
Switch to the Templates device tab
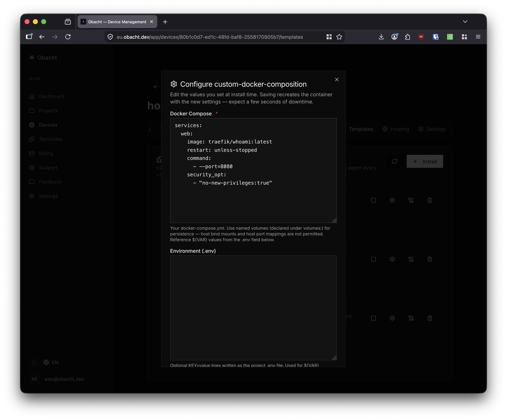(361, 129)
